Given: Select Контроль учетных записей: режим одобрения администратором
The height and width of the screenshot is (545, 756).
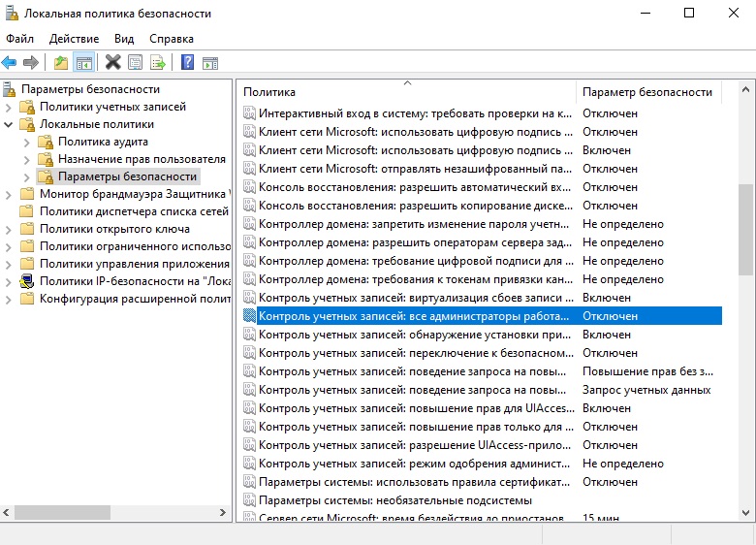Looking at the screenshot, I should pyautogui.click(x=414, y=464).
